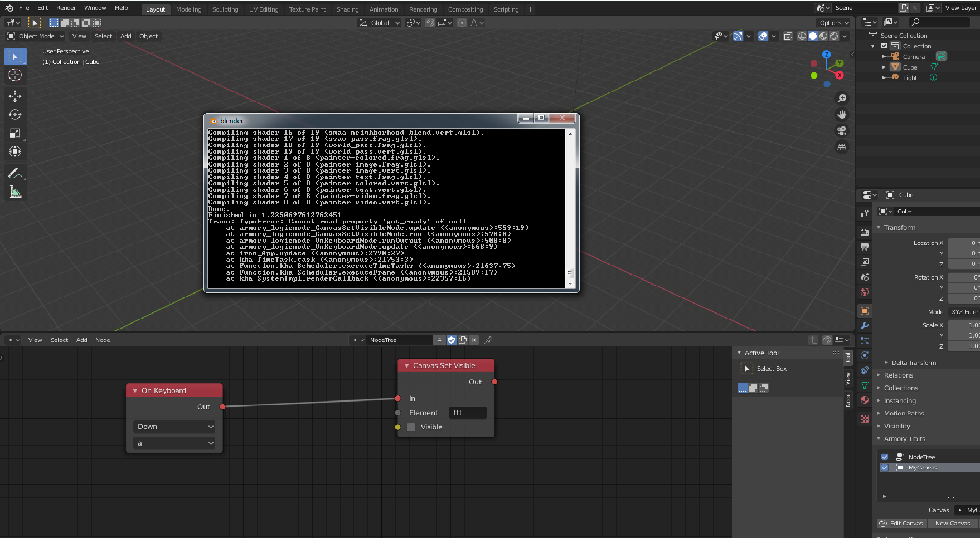
Task: Unlink the NodeTree with X button
Action: click(474, 340)
